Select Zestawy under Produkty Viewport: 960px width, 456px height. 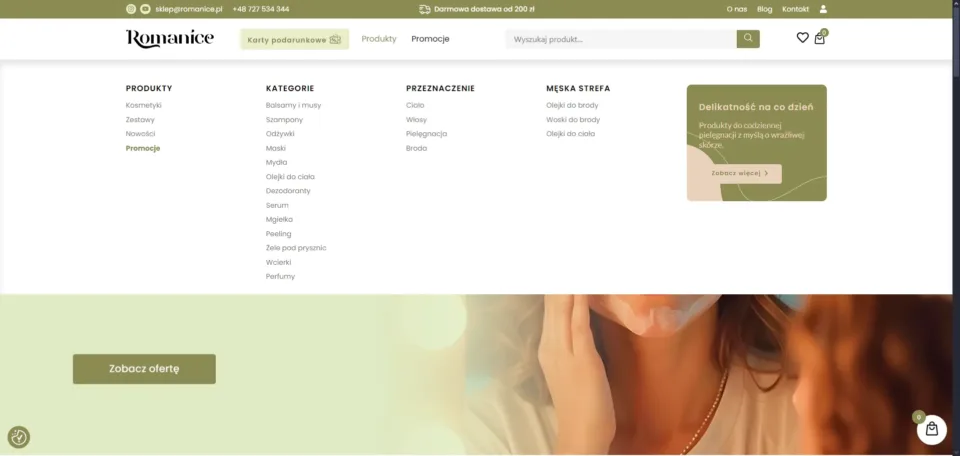pyautogui.click(x=140, y=119)
